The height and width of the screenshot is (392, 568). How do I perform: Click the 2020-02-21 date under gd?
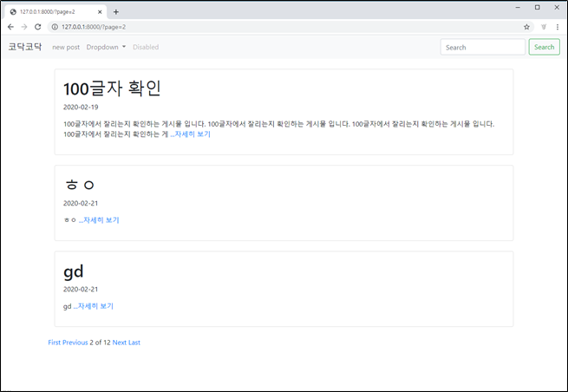click(x=81, y=289)
